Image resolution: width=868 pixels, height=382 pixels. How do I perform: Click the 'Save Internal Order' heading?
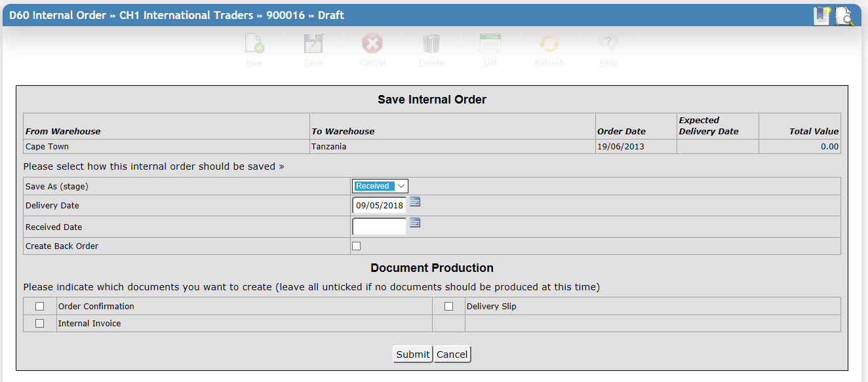[x=432, y=100]
